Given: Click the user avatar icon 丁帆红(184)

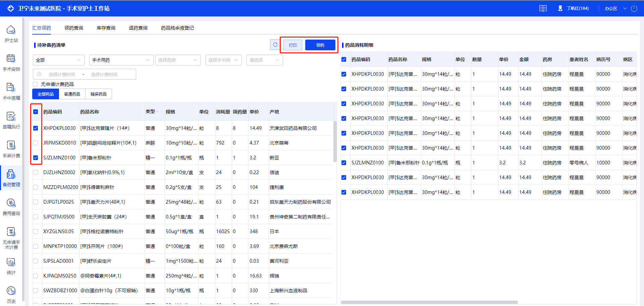Looking at the screenshot, I should 560,8.
